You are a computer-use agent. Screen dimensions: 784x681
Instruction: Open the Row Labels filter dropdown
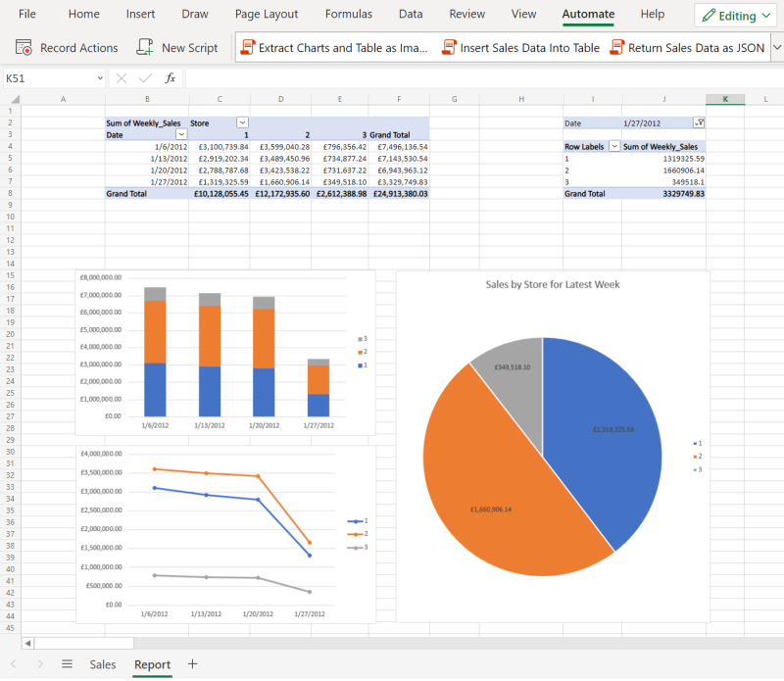[x=614, y=146]
